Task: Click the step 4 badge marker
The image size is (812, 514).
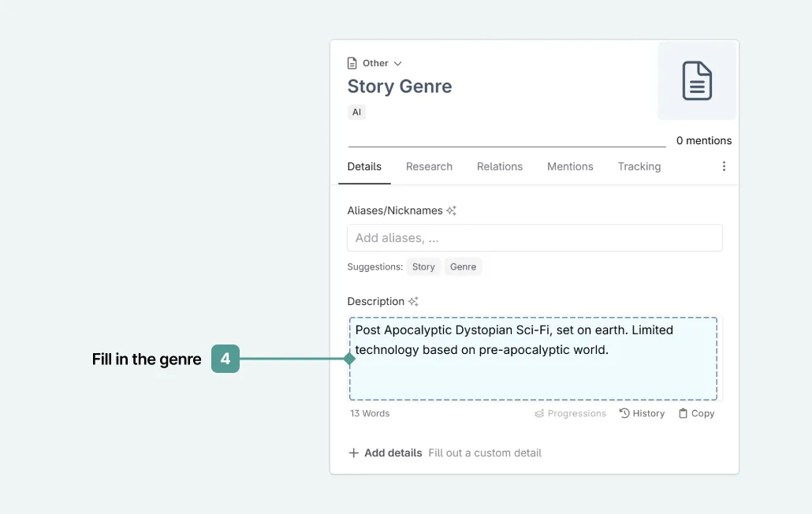Action: [225, 359]
